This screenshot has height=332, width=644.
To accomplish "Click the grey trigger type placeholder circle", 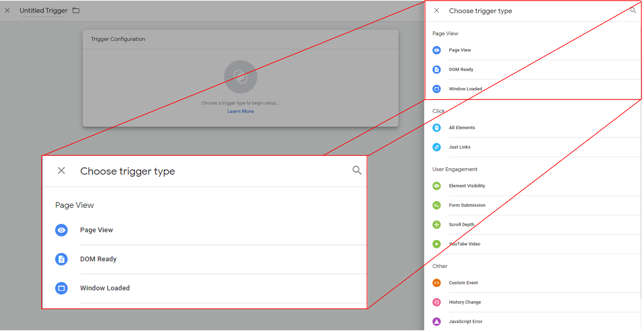I will [x=240, y=77].
